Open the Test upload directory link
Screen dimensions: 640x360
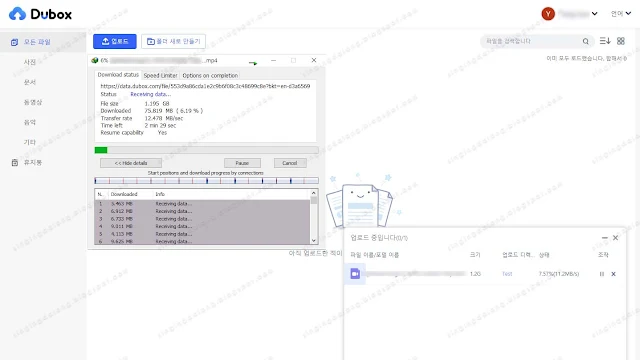(507, 274)
